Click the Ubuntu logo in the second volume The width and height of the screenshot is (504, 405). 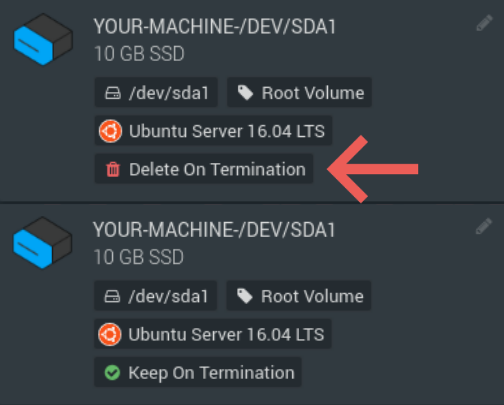pyautogui.click(x=110, y=334)
